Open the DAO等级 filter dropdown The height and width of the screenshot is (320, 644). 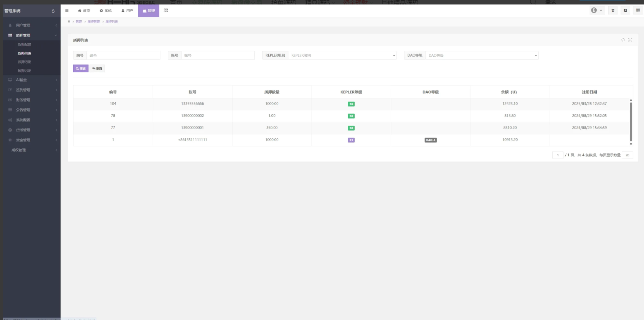[482, 56]
